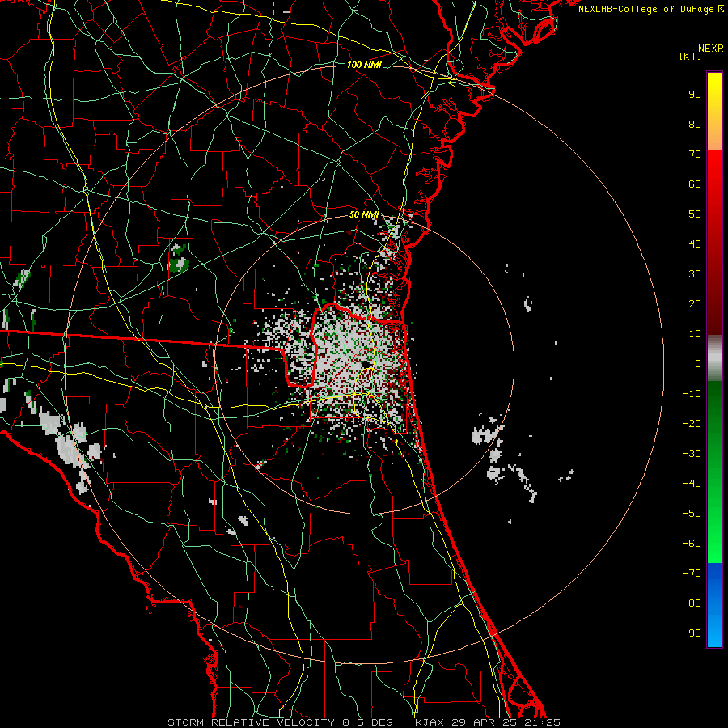Click the 0 value on the velocity scale
Screen dimensions: 728x728
click(x=698, y=364)
